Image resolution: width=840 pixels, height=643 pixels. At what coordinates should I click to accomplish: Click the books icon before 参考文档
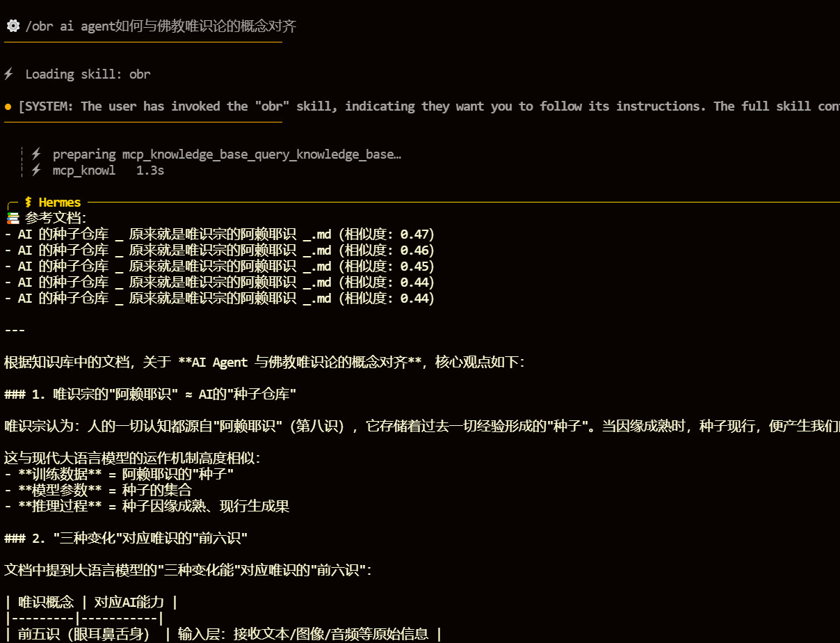[x=13, y=218]
